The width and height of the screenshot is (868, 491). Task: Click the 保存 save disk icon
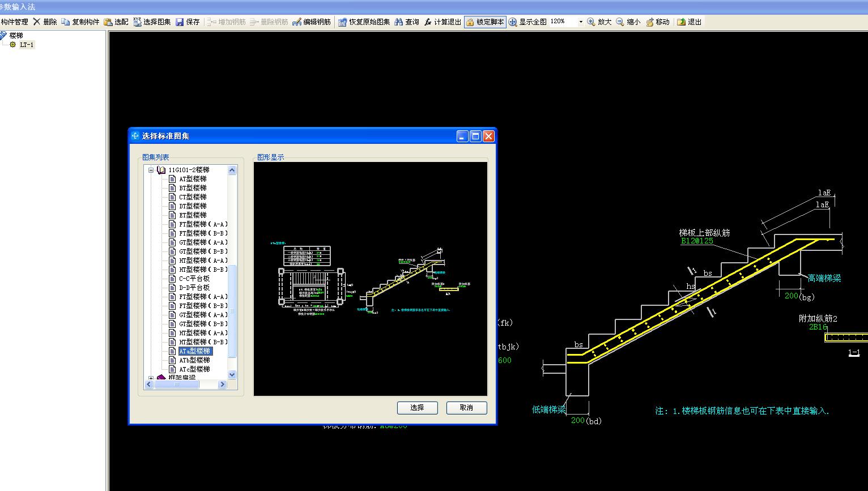coord(180,22)
